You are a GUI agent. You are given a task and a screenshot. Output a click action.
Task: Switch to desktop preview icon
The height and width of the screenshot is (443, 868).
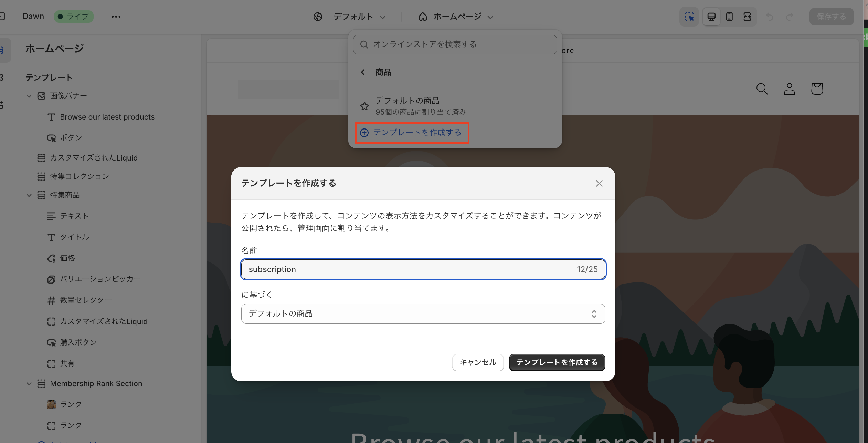(x=711, y=17)
